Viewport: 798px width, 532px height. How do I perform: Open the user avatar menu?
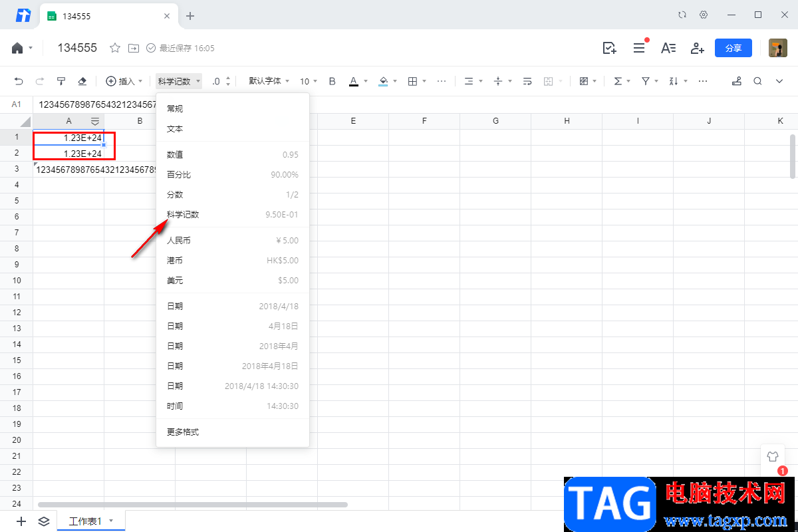[x=778, y=48]
